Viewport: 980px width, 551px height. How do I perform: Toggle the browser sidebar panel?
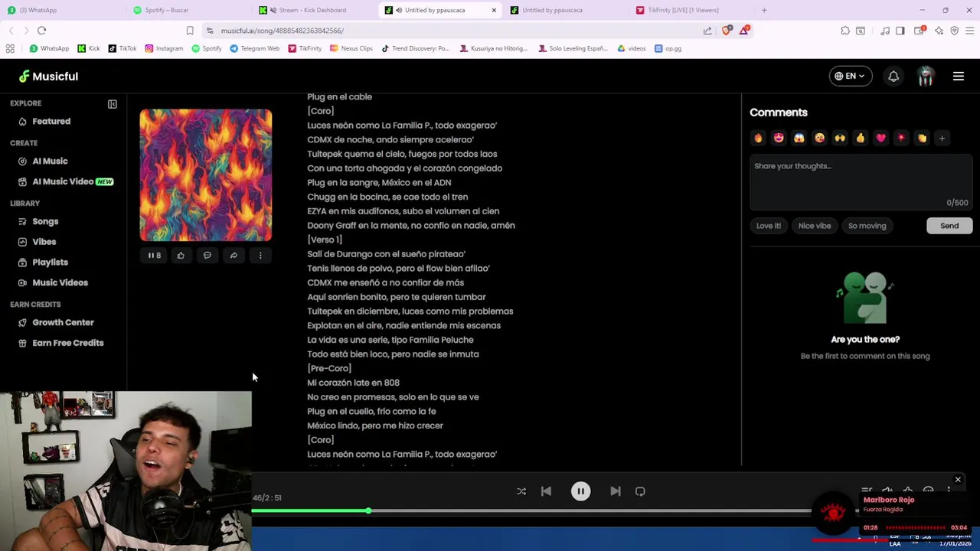(x=900, y=31)
